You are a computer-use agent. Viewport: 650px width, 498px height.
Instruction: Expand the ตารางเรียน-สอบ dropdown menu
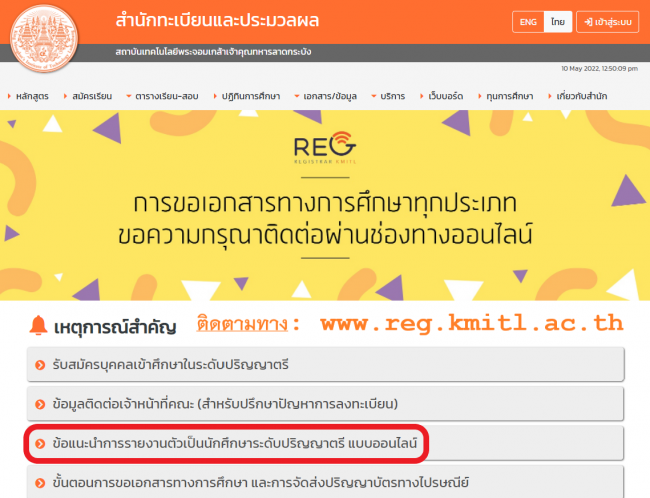(166, 95)
